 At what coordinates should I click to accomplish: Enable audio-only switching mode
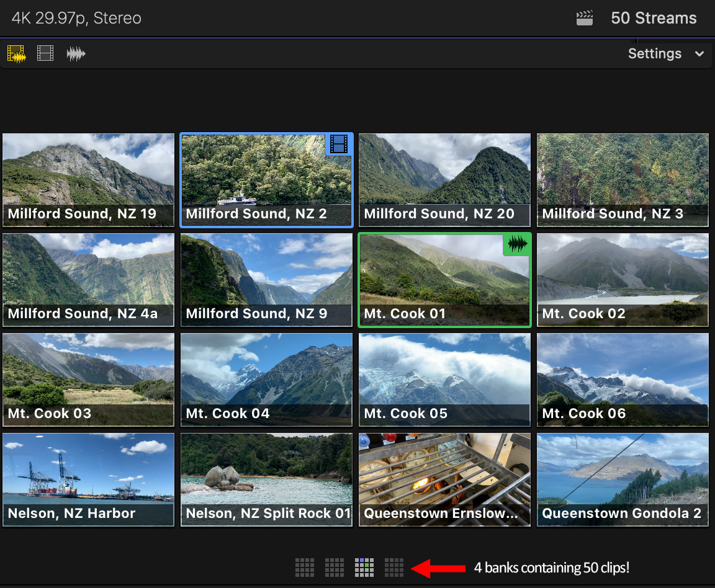[x=76, y=54]
